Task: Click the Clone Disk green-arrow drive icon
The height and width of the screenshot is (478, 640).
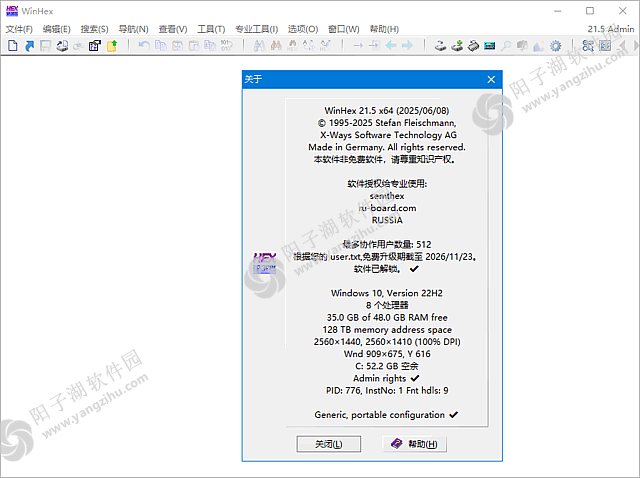Action: tap(457, 45)
